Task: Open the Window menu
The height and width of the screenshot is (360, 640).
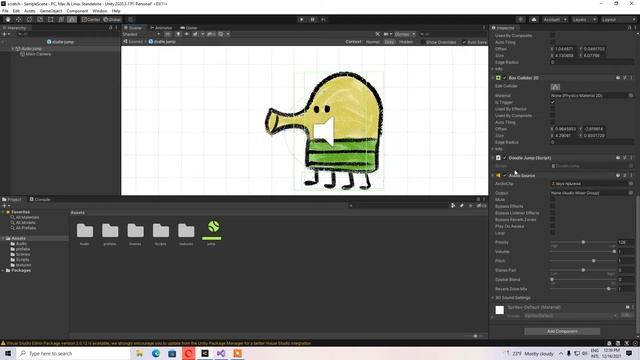Action: click(100, 11)
